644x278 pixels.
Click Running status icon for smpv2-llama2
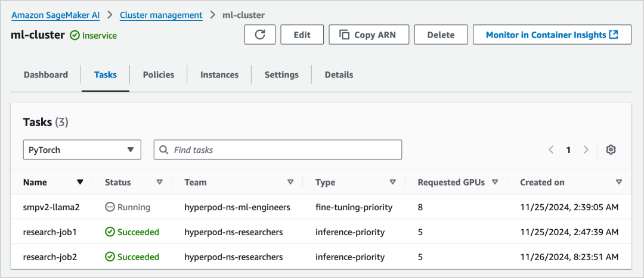point(110,207)
